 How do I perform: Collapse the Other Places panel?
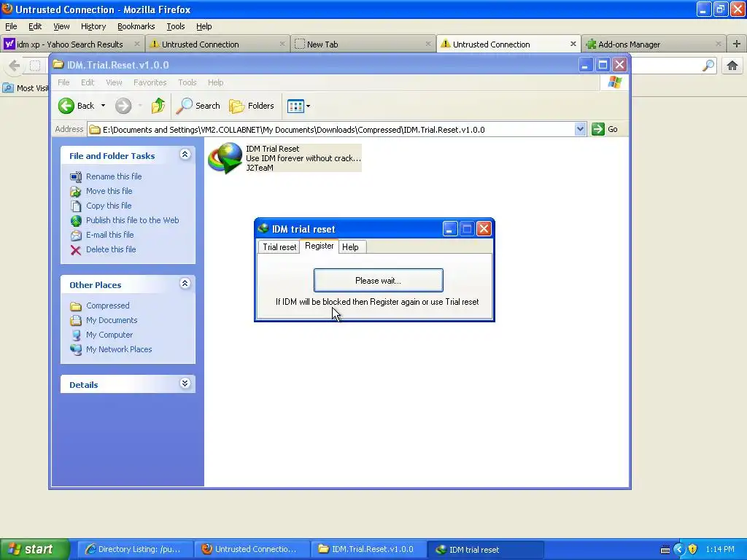pyautogui.click(x=185, y=284)
